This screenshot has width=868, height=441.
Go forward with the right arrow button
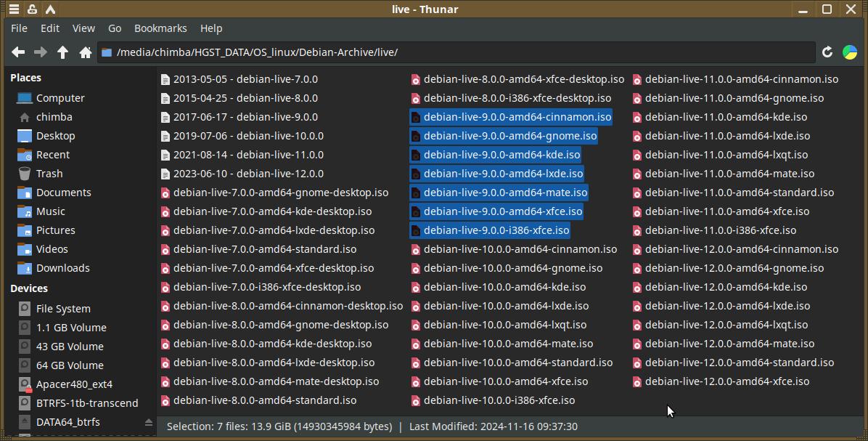tap(41, 52)
